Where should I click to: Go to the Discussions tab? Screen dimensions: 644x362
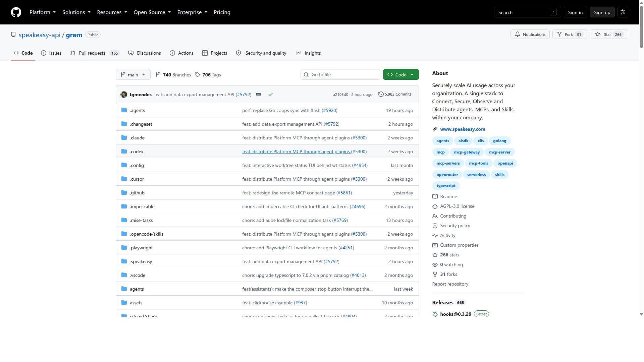coord(145,53)
